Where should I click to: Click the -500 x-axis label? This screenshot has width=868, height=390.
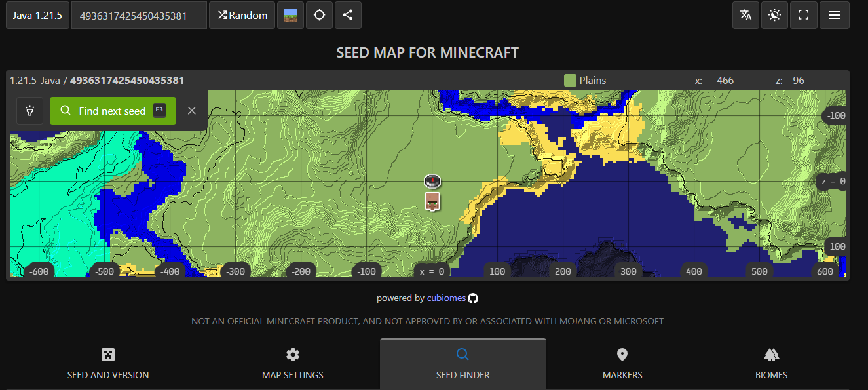(x=105, y=271)
